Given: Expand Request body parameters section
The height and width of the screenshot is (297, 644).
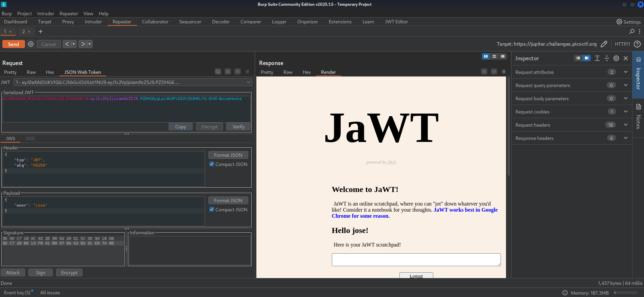Looking at the screenshot, I should [626, 98].
